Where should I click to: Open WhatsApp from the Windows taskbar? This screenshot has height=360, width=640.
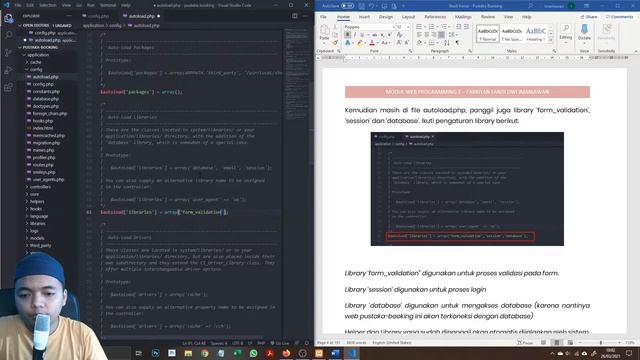tap(253, 353)
